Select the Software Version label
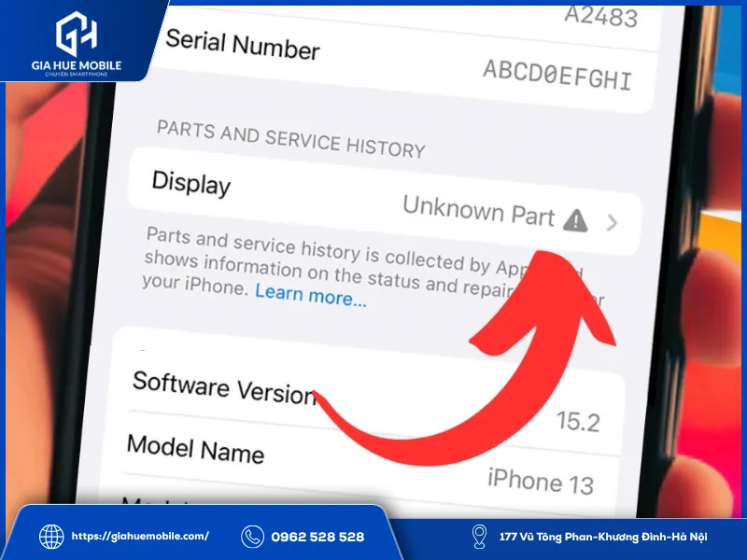The width and height of the screenshot is (747, 560). (224, 387)
